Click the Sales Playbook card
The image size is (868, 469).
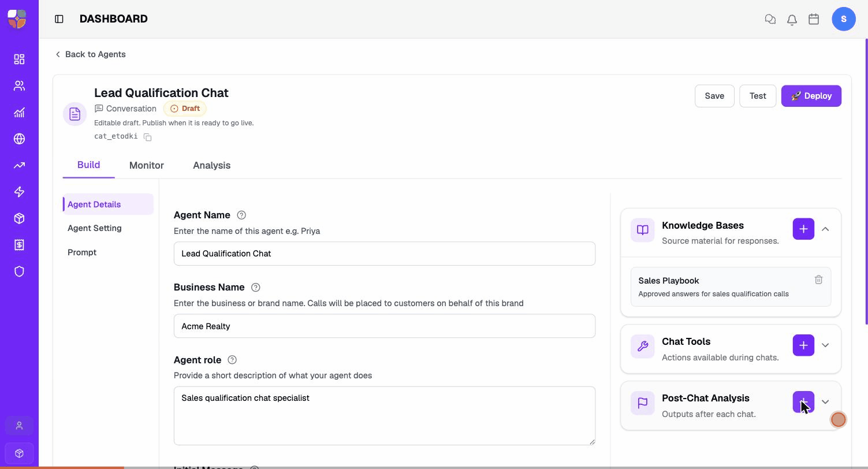pyautogui.click(x=731, y=286)
